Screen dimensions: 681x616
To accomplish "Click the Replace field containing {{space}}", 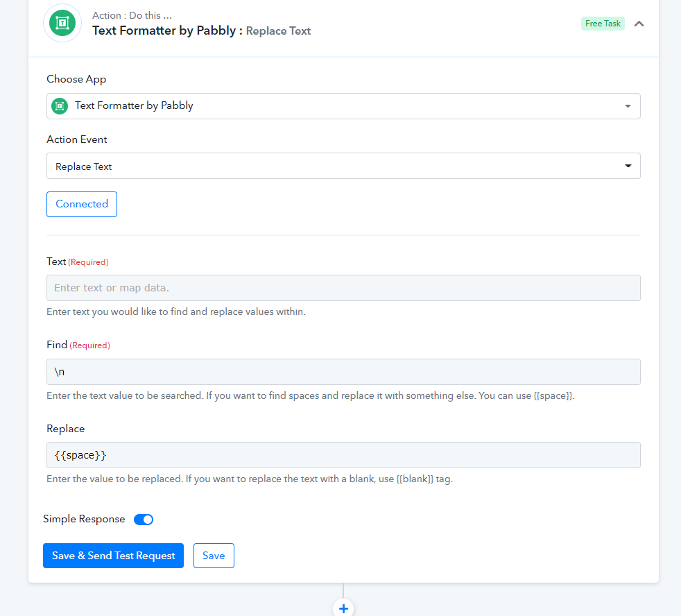I will (x=343, y=455).
